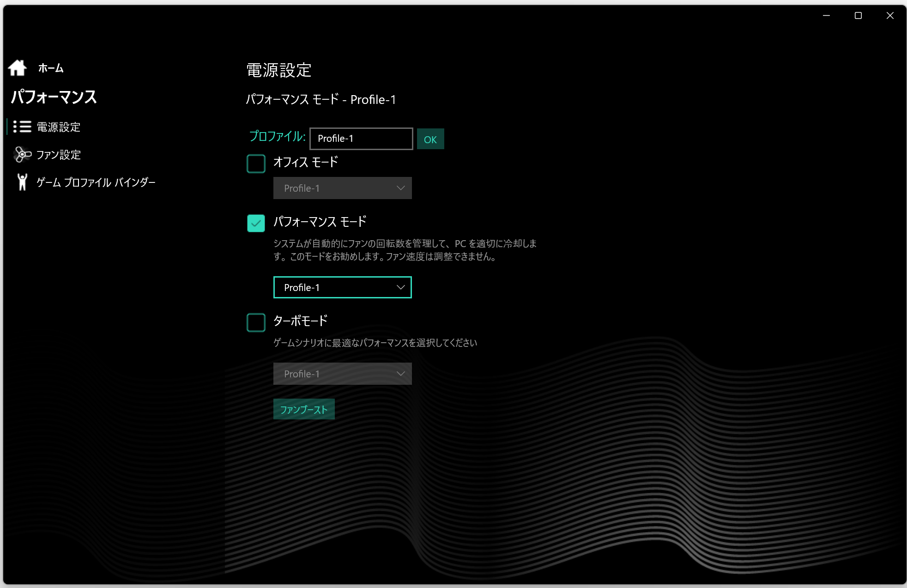The height and width of the screenshot is (588, 907).
Task: Click the プロファイル name input field
Action: pos(361,139)
